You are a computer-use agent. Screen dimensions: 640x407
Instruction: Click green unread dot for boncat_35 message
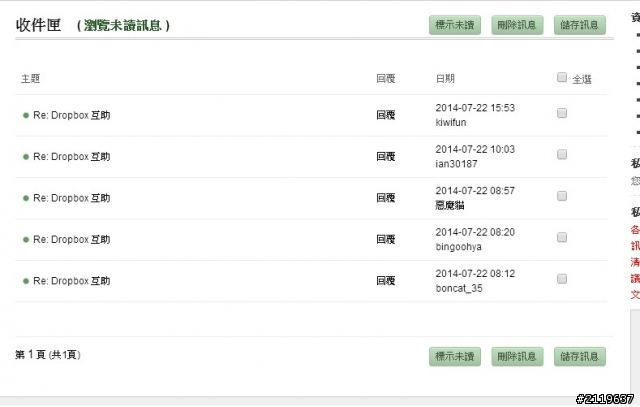(26, 281)
